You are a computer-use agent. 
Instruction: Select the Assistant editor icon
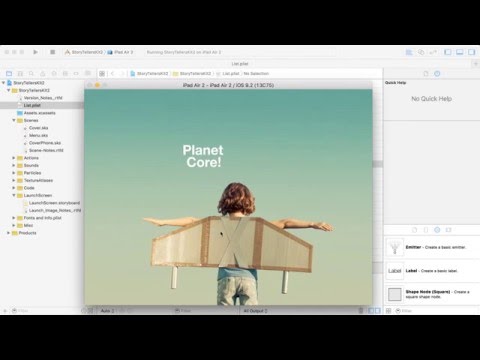(x=421, y=52)
